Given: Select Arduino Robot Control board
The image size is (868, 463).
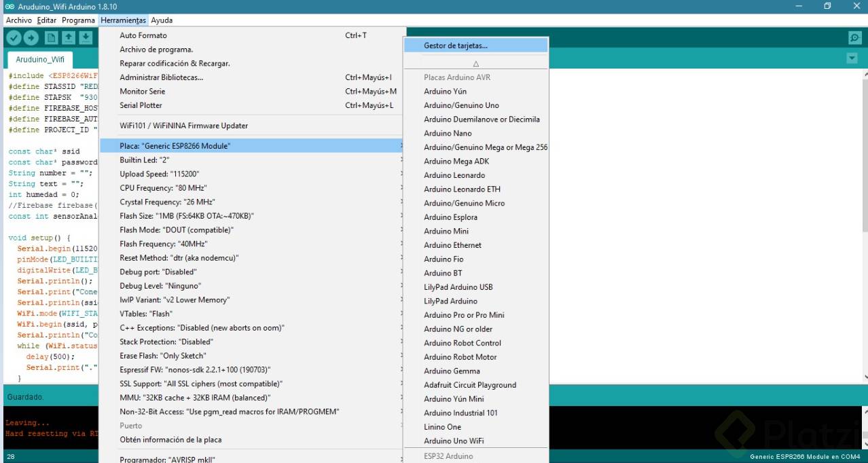Looking at the screenshot, I should (475, 343).
